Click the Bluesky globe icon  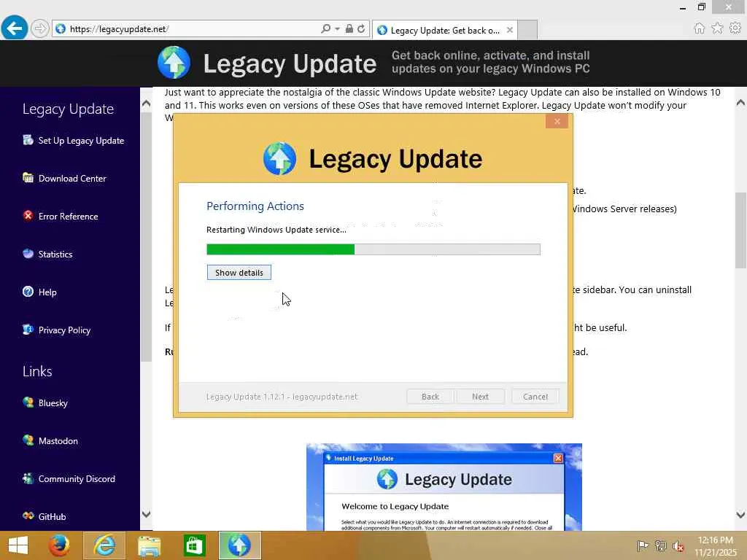click(x=28, y=402)
